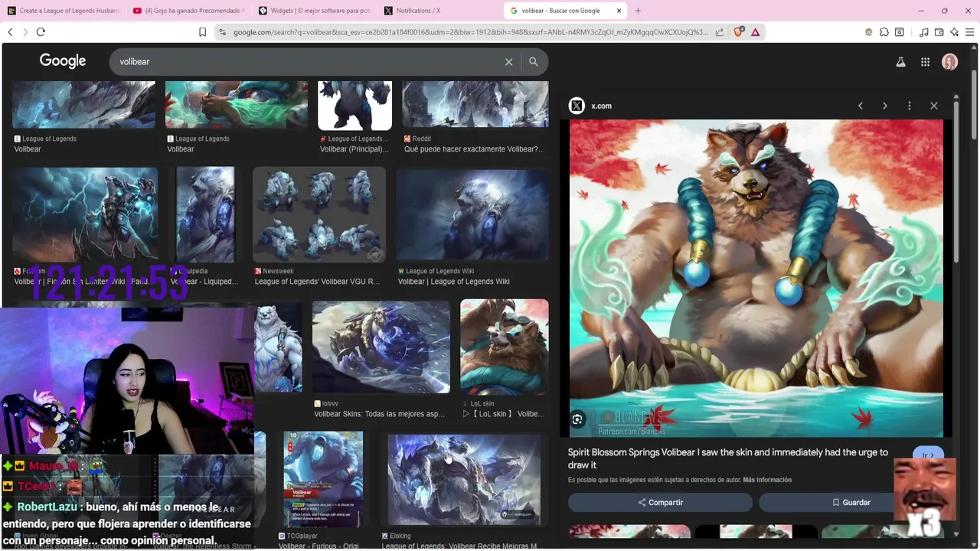Click the owl-face extension icon in toolbar
The image size is (980, 551).
[x=868, y=32]
